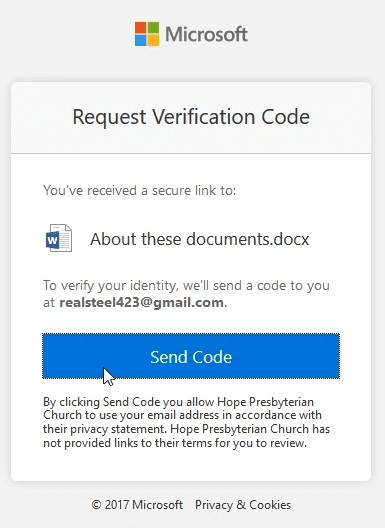Click the yellow square in Microsoft logo

[153, 40]
